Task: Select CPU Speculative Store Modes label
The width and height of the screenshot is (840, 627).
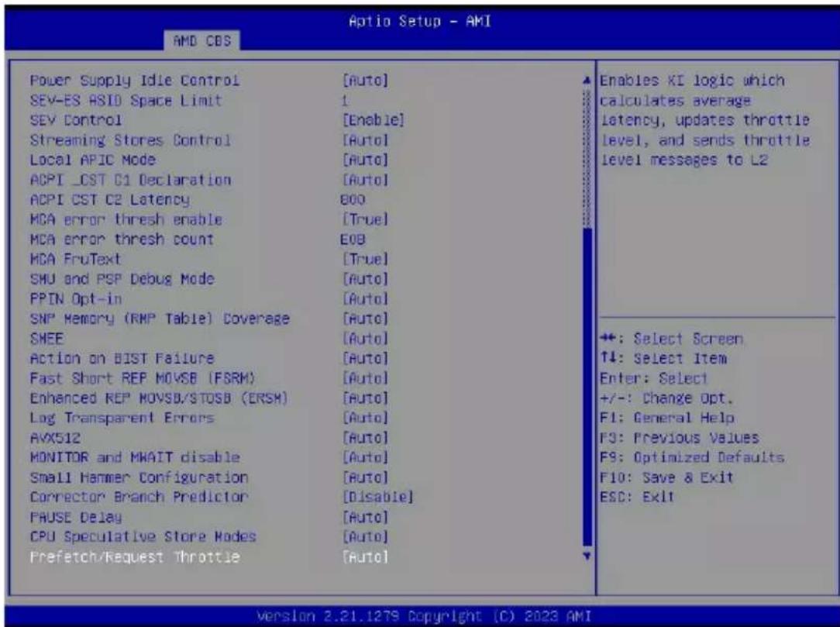Action: click(143, 536)
